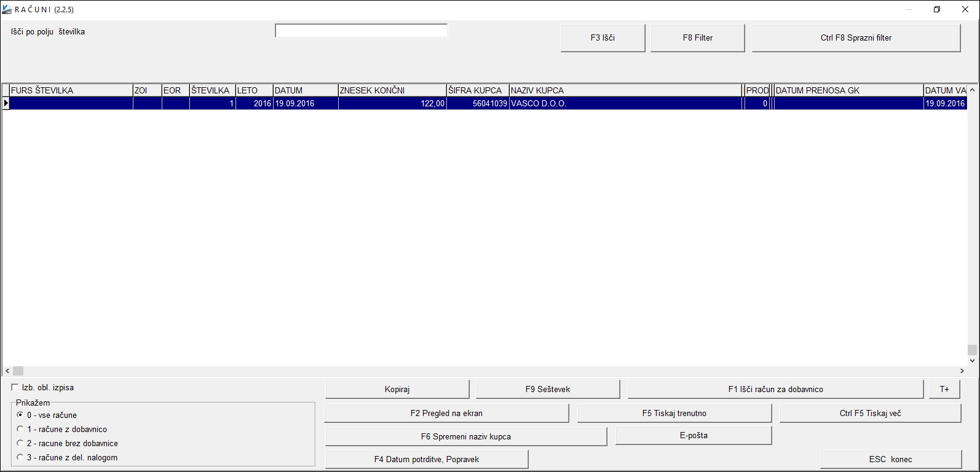
Task: Click the DATUM PRENOSA GK column header
Action: pos(848,90)
